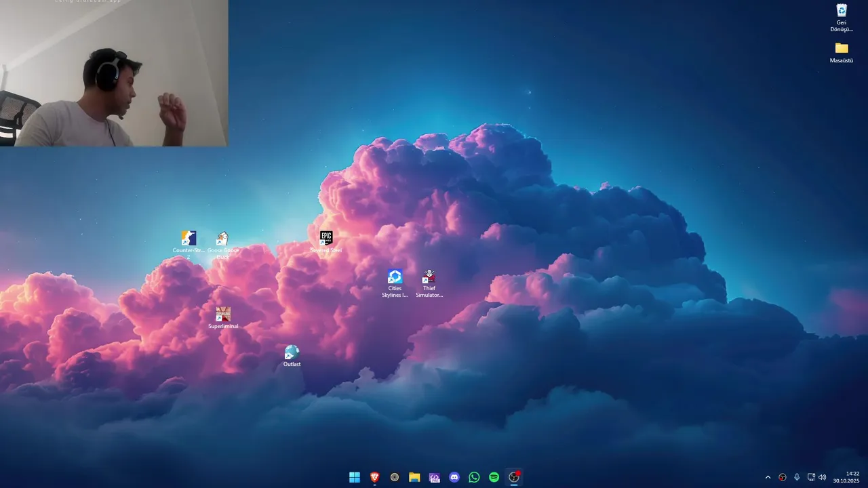Open the Geri Dönüşüm recycle bin

[842, 18]
